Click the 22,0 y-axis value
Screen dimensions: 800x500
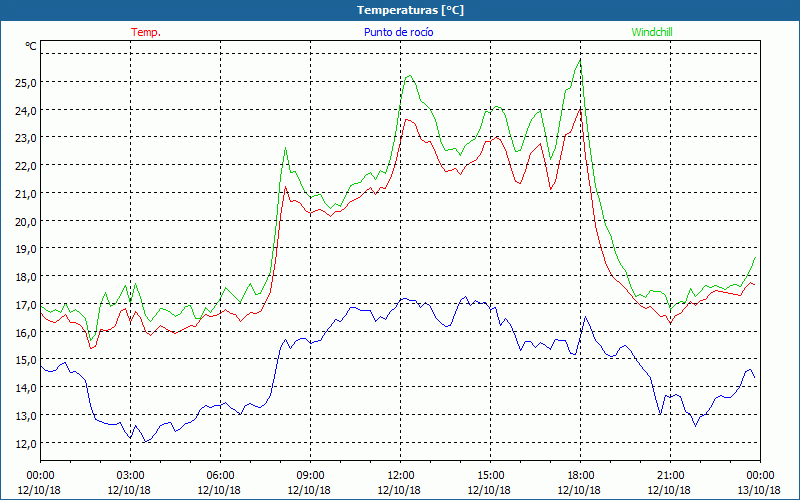coord(26,166)
